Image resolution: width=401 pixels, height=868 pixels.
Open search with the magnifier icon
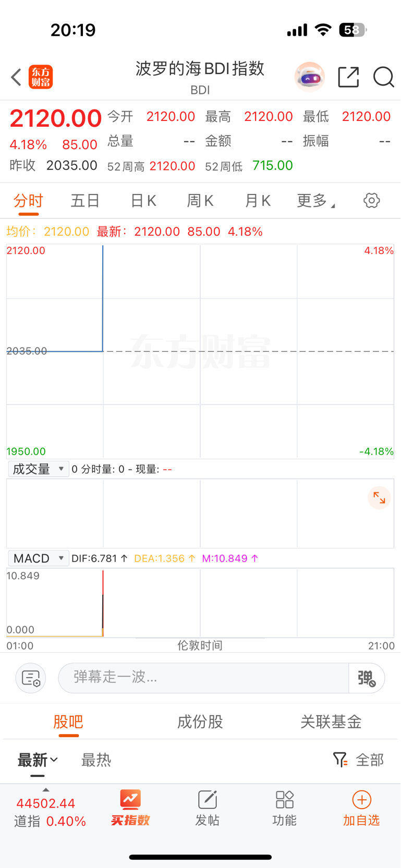pos(383,77)
